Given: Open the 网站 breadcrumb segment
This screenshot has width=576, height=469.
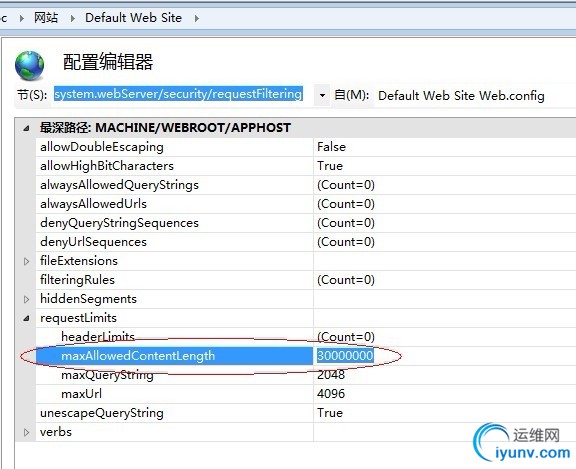Looking at the screenshot, I should point(46,18).
